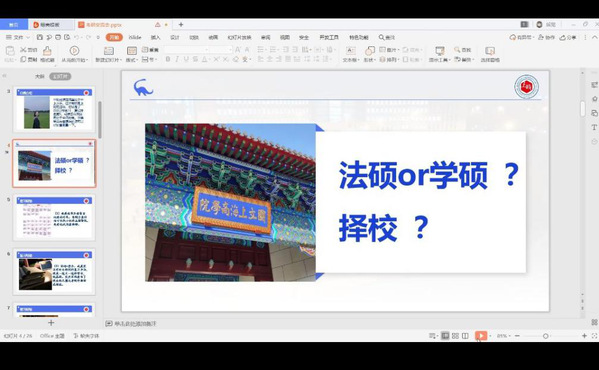Toggle bold formatting
This screenshot has width=599, height=370.
(168, 59)
